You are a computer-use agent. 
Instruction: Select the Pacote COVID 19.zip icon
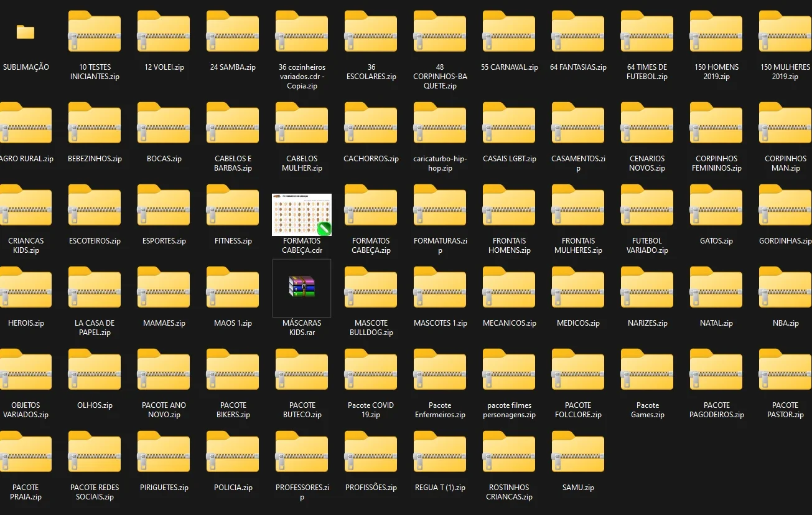tap(371, 369)
